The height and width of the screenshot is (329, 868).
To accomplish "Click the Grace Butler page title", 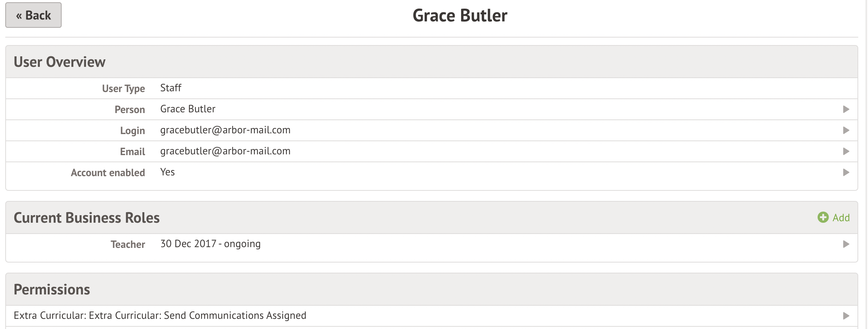I will click(x=460, y=16).
